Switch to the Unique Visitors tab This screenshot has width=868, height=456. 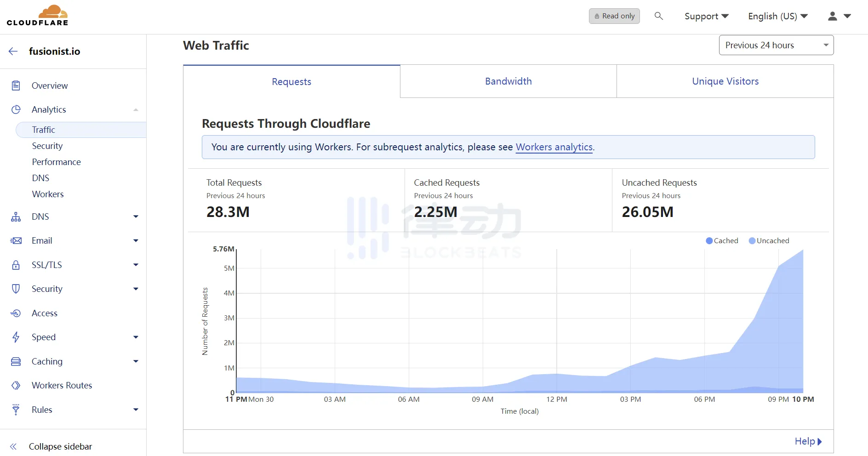pyautogui.click(x=725, y=81)
